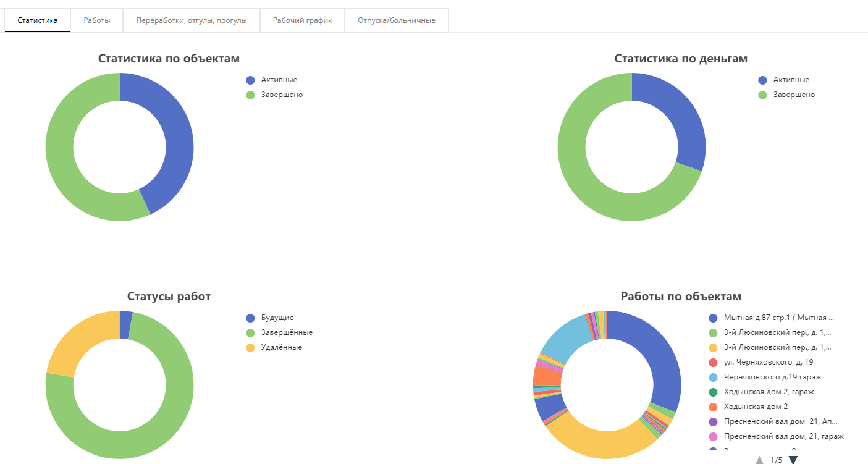Image resolution: width=868 pixels, height=464 pixels.
Task: Go to the Отпуска/больничные tab
Action: click(396, 20)
